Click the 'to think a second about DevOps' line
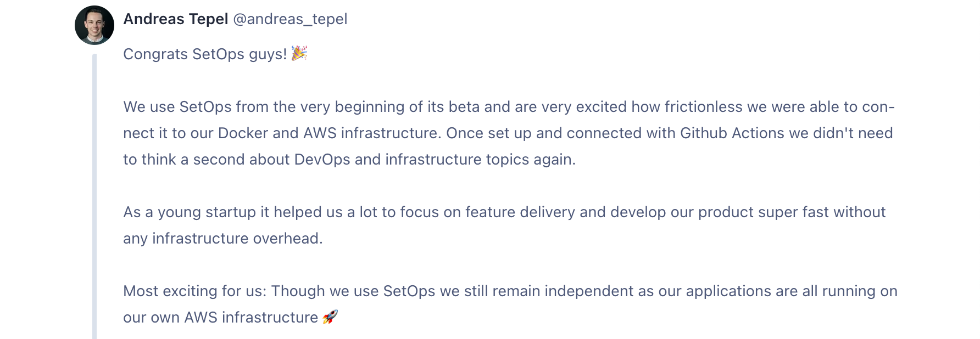This screenshot has width=980, height=339. tap(349, 160)
